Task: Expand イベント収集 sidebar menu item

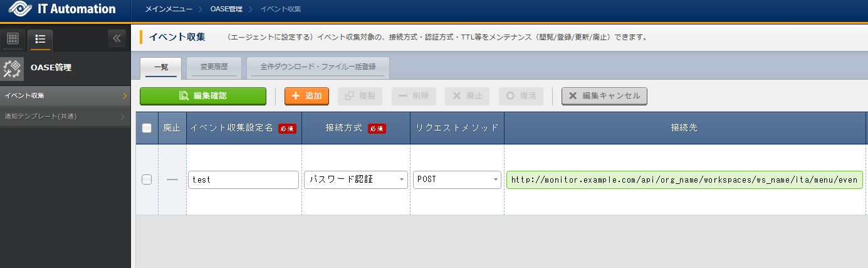Action: [65, 96]
